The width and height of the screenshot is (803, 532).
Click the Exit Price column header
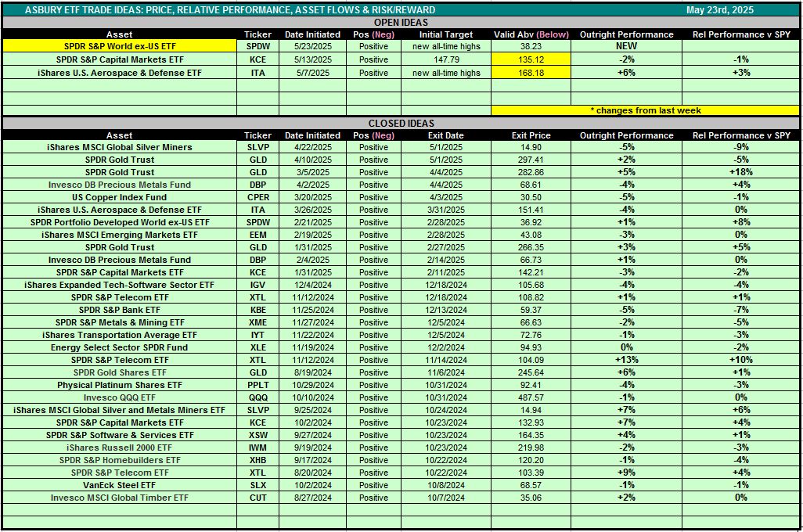pos(531,135)
